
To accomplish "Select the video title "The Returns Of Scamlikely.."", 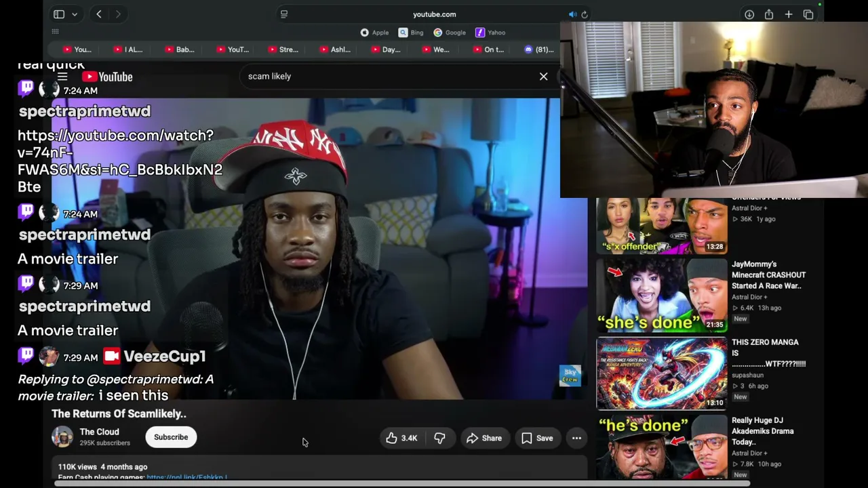I will (x=119, y=413).
